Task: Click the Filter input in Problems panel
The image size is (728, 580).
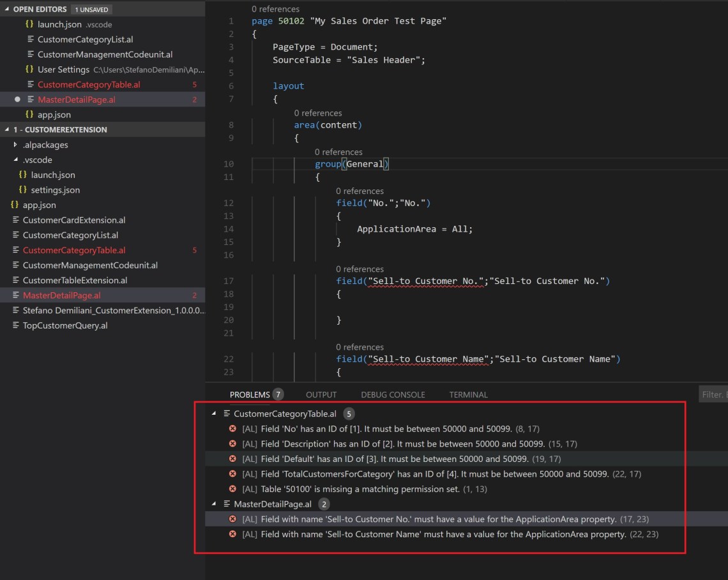Action: tap(713, 395)
